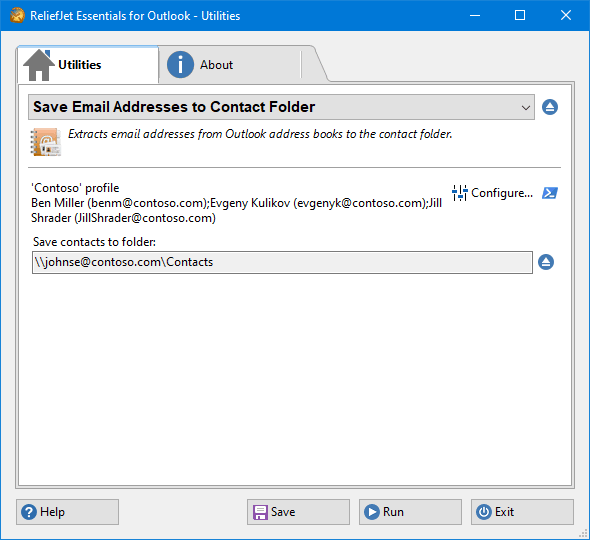The height and width of the screenshot is (540, 590).
Task: Select the Utilities tab
Action: coord(88,65)
